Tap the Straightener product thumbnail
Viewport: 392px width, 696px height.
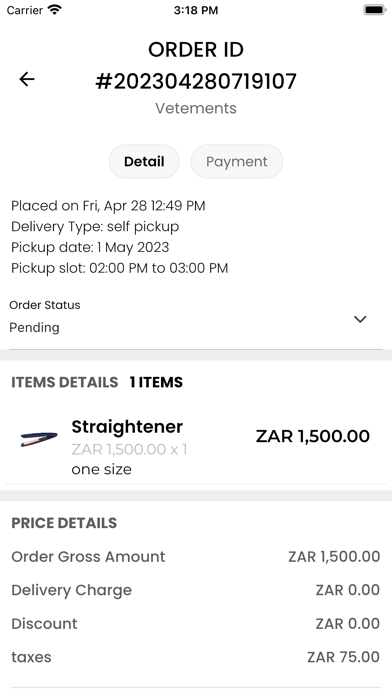point(39,439)
